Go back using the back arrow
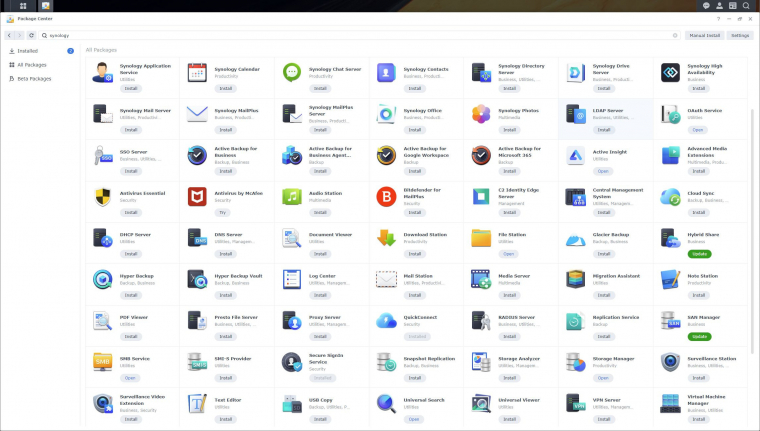Image resolution: width=760 pixels, height=431 pixels. (x=9, y=35)
